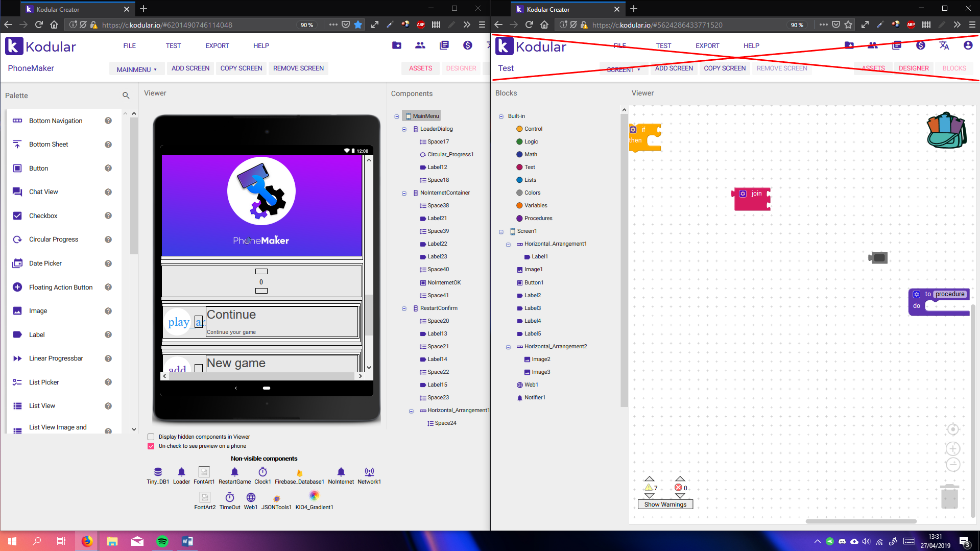Open Spotify from the taskbar
Screen dimensions: 980x551
point(162,541)
